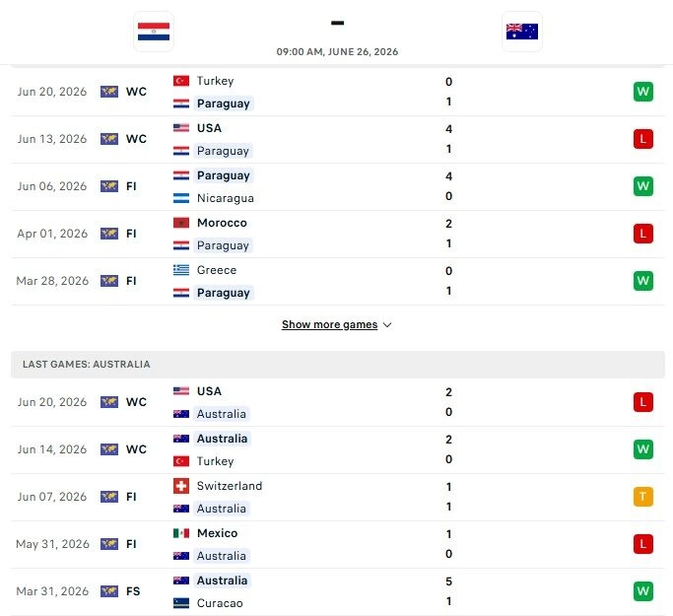
Task: Click the Australia flag in the match header
Action: (x=522, y=32)
